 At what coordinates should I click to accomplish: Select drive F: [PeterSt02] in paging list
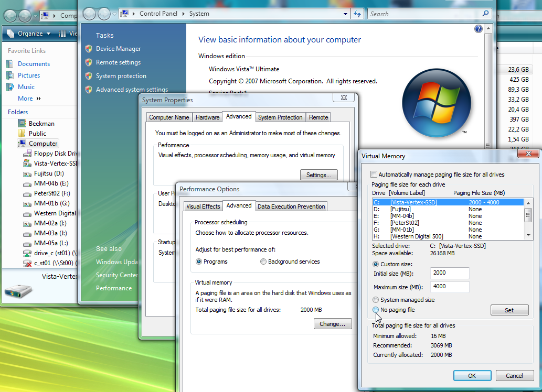[448, 223]
